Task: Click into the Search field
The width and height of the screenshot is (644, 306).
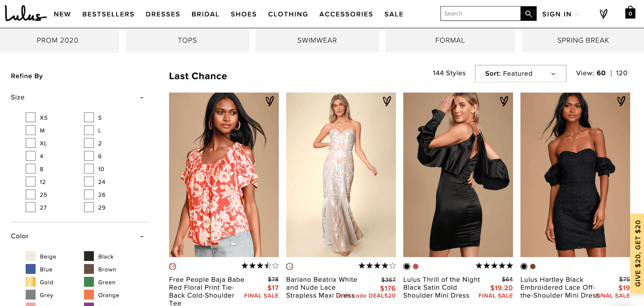Action: click(480, 14)
